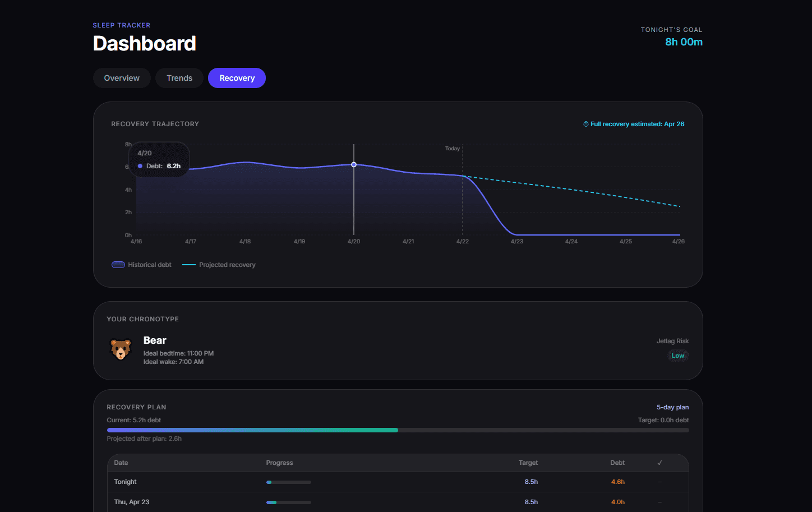
Task: Click the Sleep Tracker label
Action: pos(122,25)
